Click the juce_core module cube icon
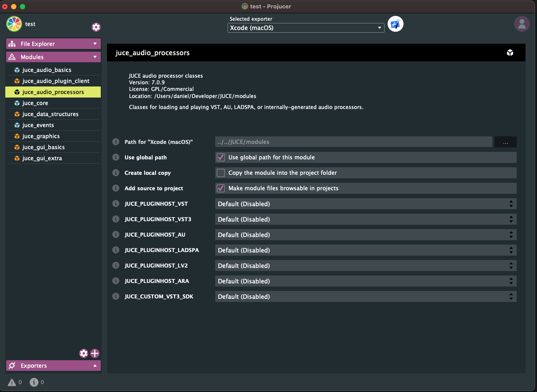 [x=17, y=103]
